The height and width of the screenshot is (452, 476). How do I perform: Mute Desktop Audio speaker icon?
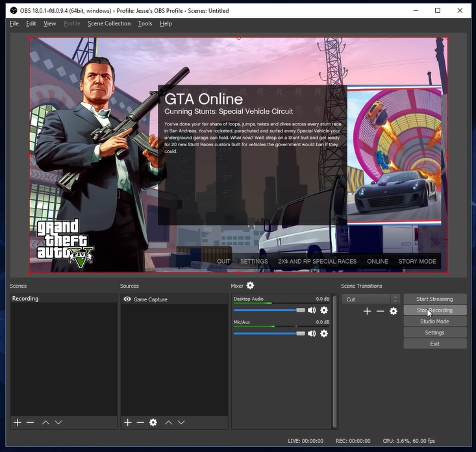pos(312,310)
